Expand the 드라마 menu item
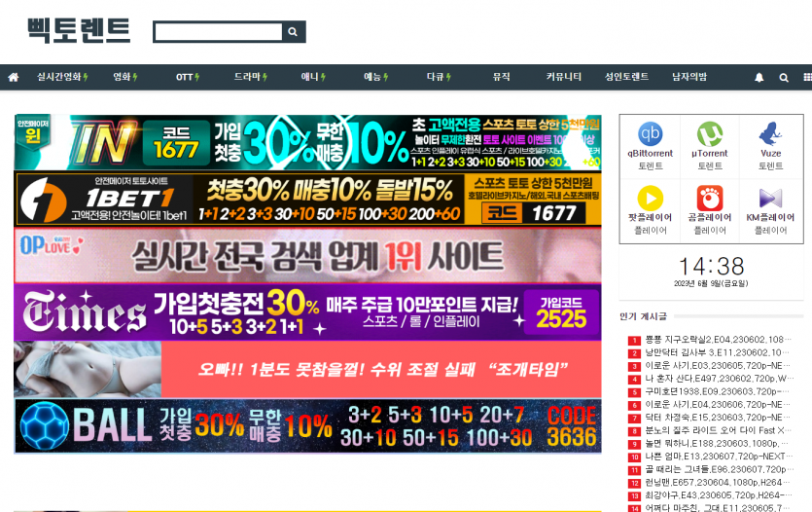The height and width of the screenshot is (512, 812). tap(250, 77)
